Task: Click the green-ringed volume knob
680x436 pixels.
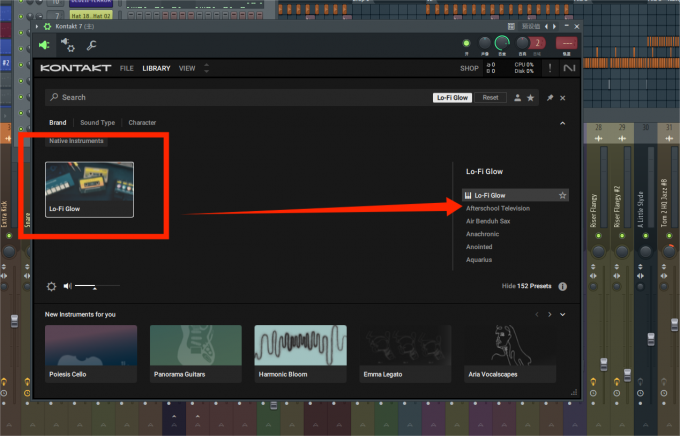Action: 502,43
